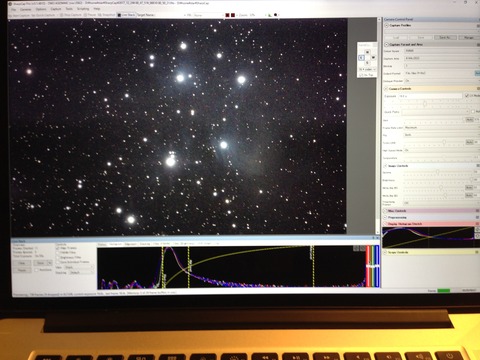Click the Exposure slider handle
Viewport: 480px width, 360px height.
pyautogui.click(x=425, y=104)
